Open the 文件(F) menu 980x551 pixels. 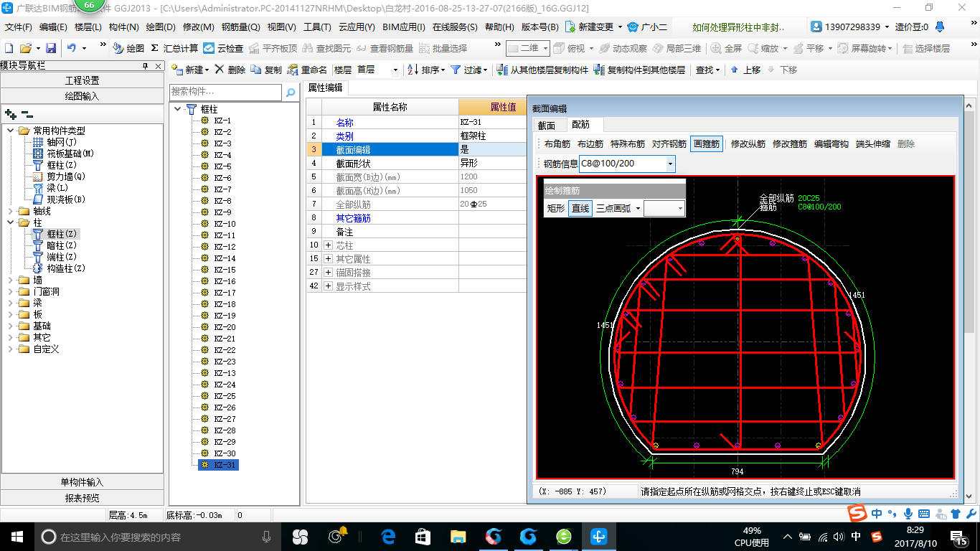click(19, 27)
